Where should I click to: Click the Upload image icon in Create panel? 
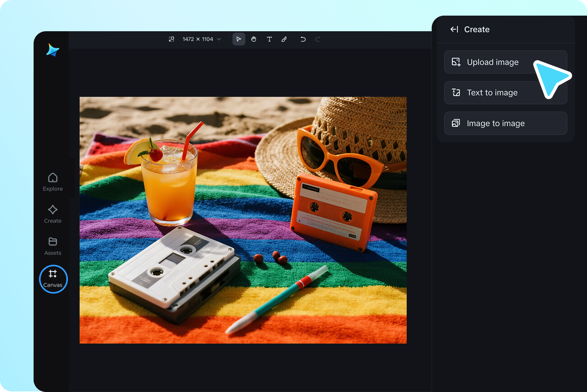[455, 62]
